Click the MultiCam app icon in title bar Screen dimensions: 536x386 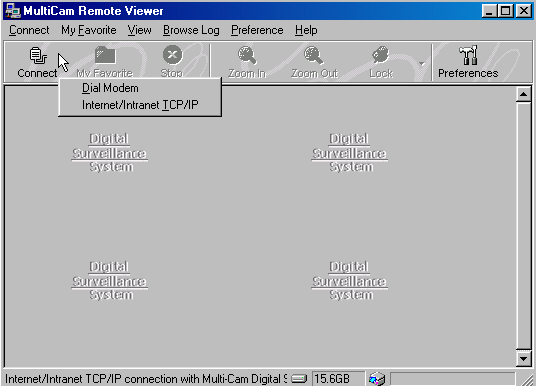click(13, 11)
